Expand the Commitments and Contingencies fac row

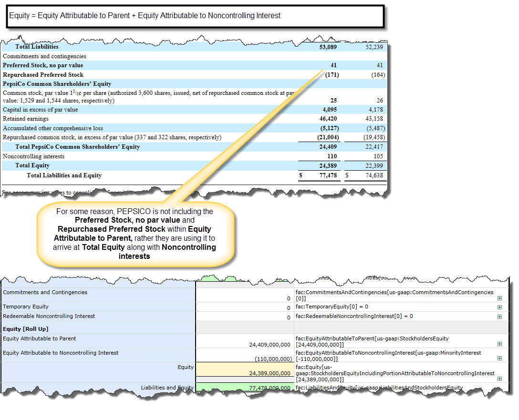499,298
